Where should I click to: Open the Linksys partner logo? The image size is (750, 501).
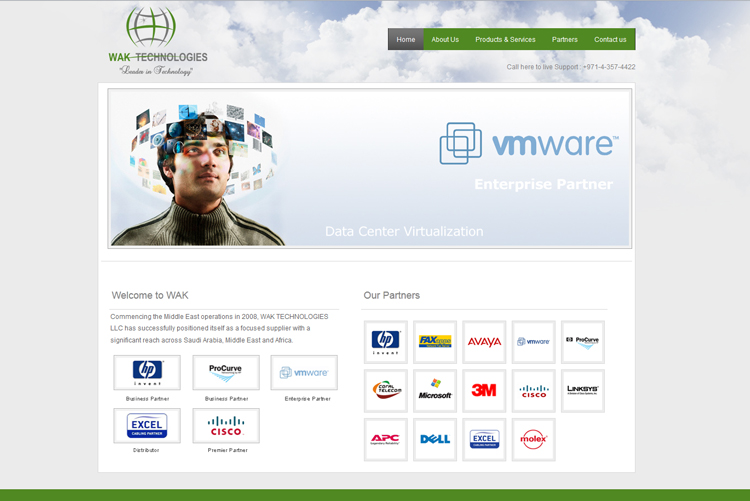click(x=582, y=390)
